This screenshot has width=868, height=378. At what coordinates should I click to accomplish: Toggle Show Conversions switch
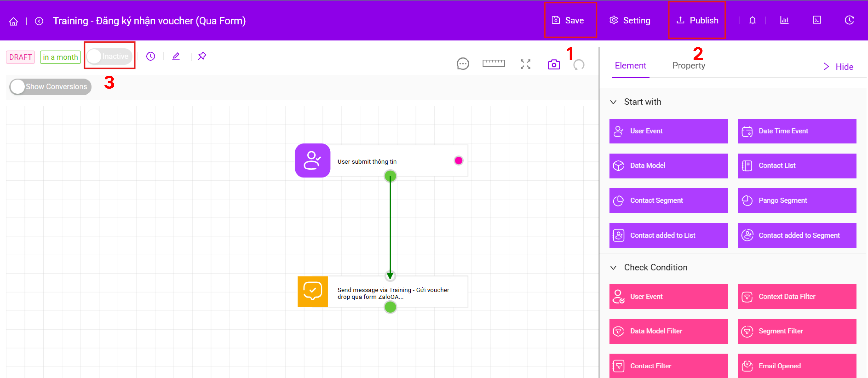50,87
